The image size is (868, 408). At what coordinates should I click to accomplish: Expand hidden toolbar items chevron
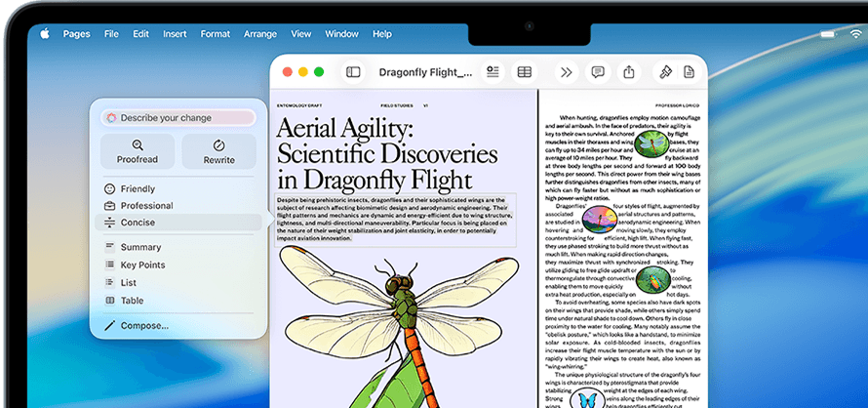pyautogui.click(x=567, y=72)
